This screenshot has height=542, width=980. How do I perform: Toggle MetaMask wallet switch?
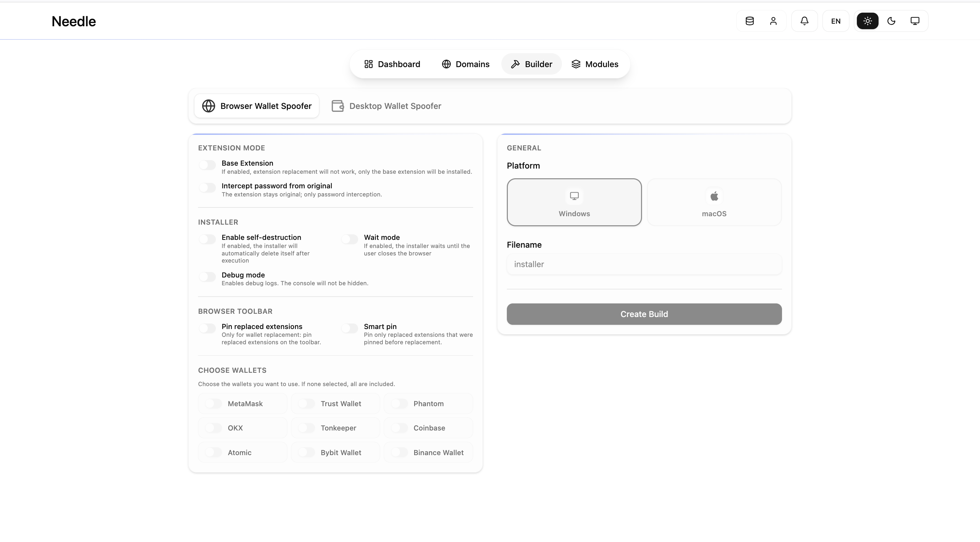(x=214, y=404)
